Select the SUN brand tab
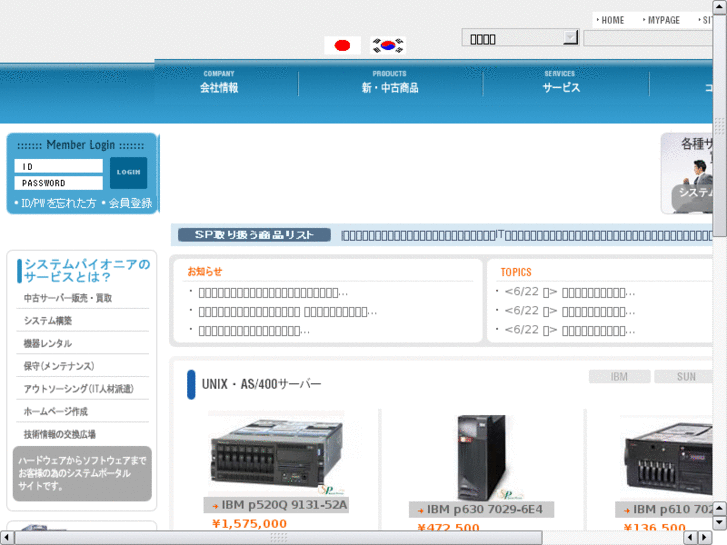The width and height of the screenshot is (727, 545). coord(683,377)
